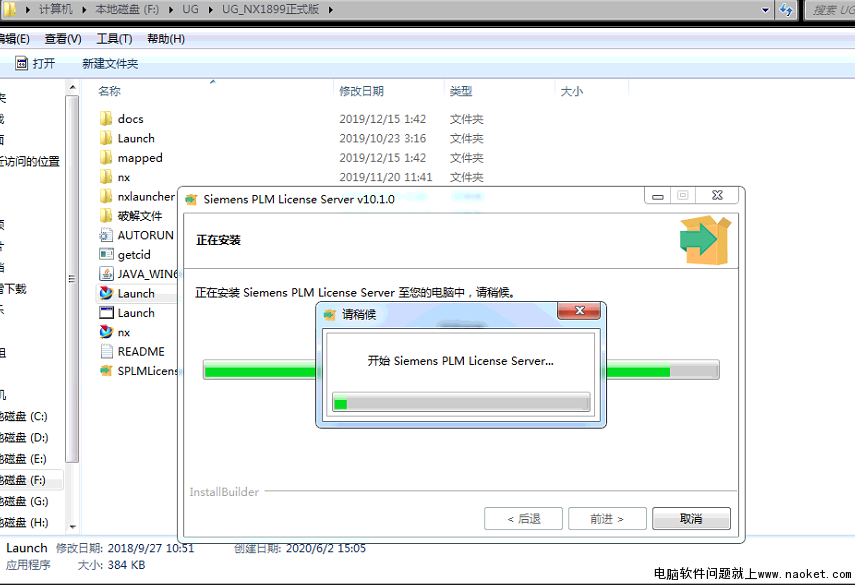Select the Launch folder icon dated 2019/10/23
Viewport: 855px width, 585px height.
[x=106, y=138]
